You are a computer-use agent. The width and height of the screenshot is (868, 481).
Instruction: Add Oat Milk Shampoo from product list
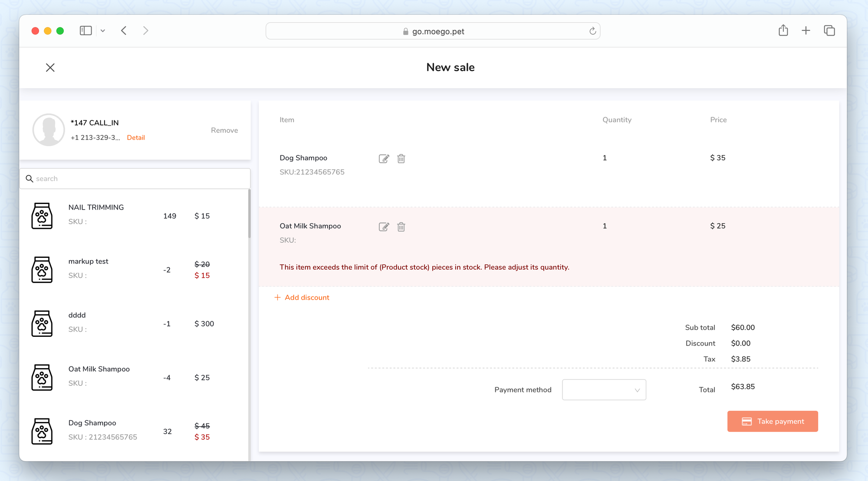[99, 369]
